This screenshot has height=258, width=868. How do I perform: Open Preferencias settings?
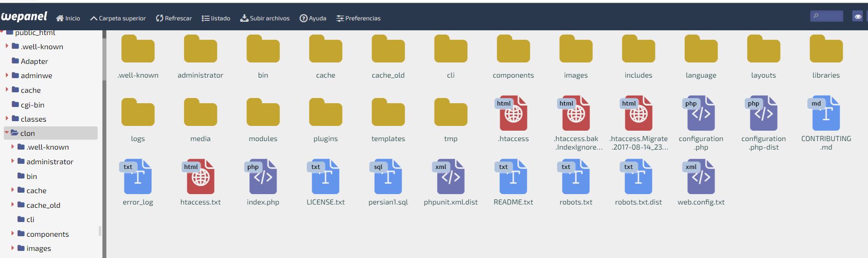[x=358, y=18]
